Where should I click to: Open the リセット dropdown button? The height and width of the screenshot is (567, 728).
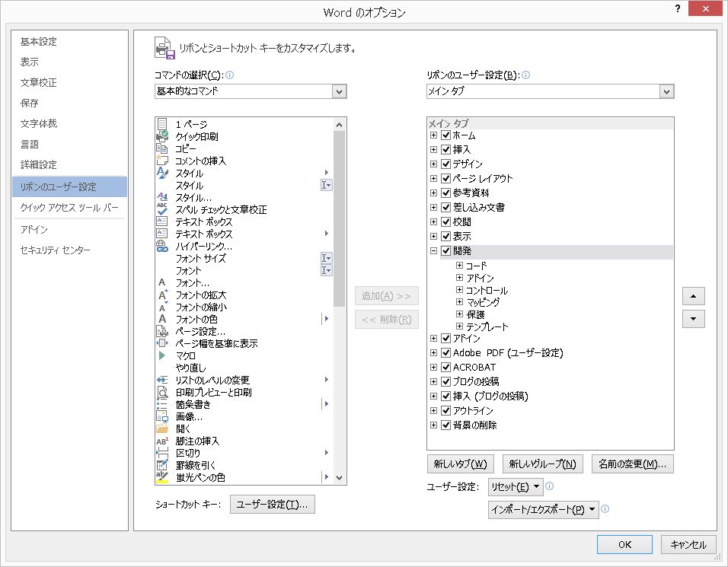click(515, 487)
